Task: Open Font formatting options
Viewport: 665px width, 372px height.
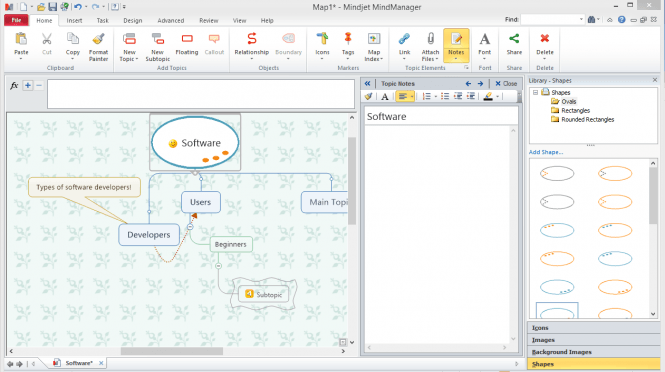Action: click(484, 46)
